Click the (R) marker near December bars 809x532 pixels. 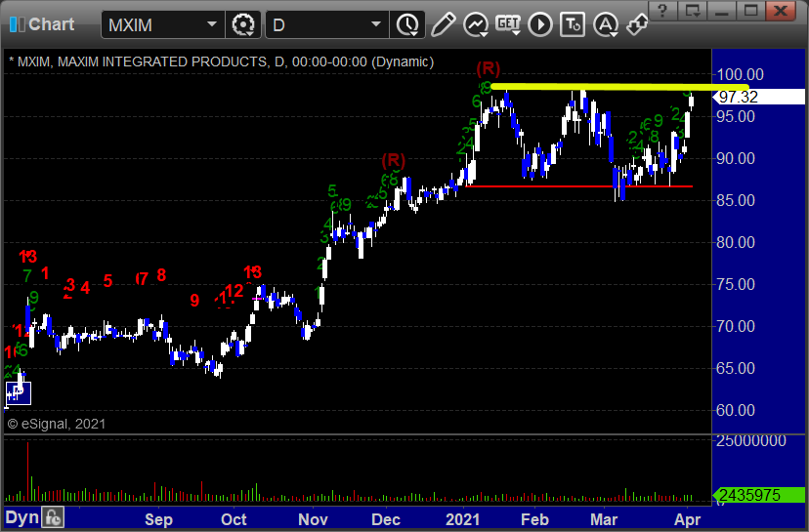tap(394, 160)
